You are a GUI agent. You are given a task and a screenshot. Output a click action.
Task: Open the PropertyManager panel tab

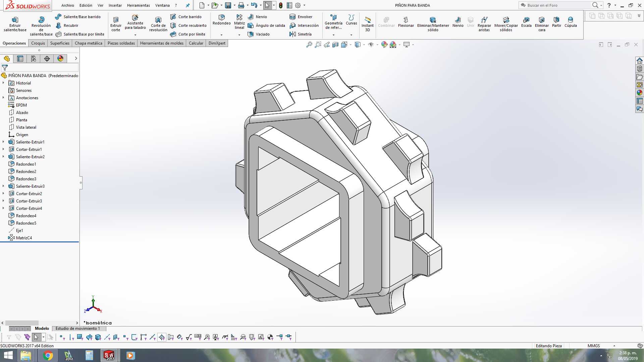tap(20, 59)
